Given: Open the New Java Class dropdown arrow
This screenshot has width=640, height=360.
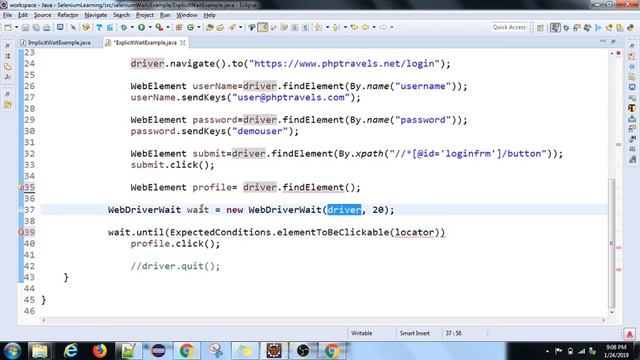Looking at the screenshot, I should [198, 27].
